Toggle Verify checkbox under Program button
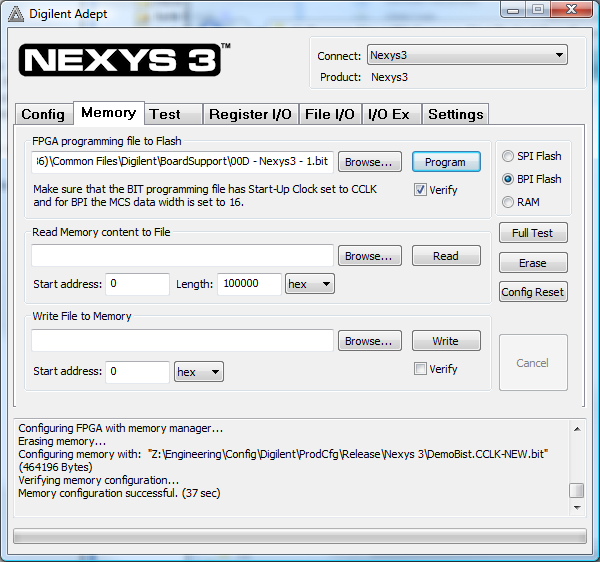The width and height of the screenshot is (600, 562). [x=420, y=190]
